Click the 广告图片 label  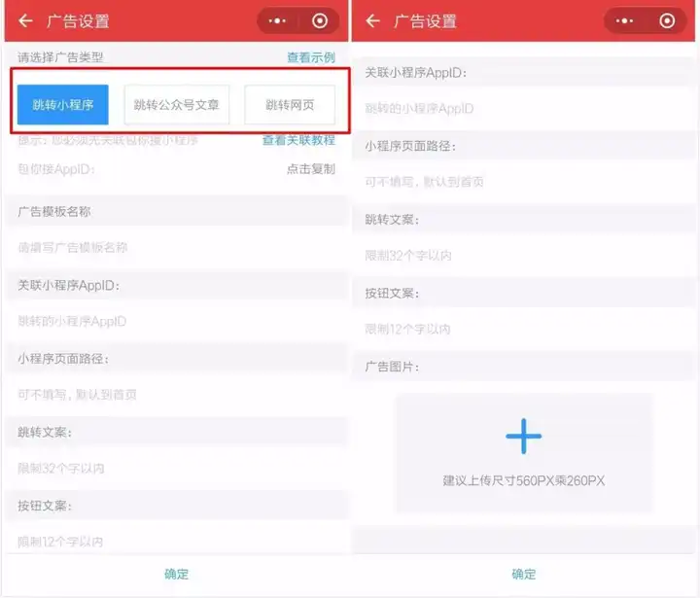(x=392, y=367)
